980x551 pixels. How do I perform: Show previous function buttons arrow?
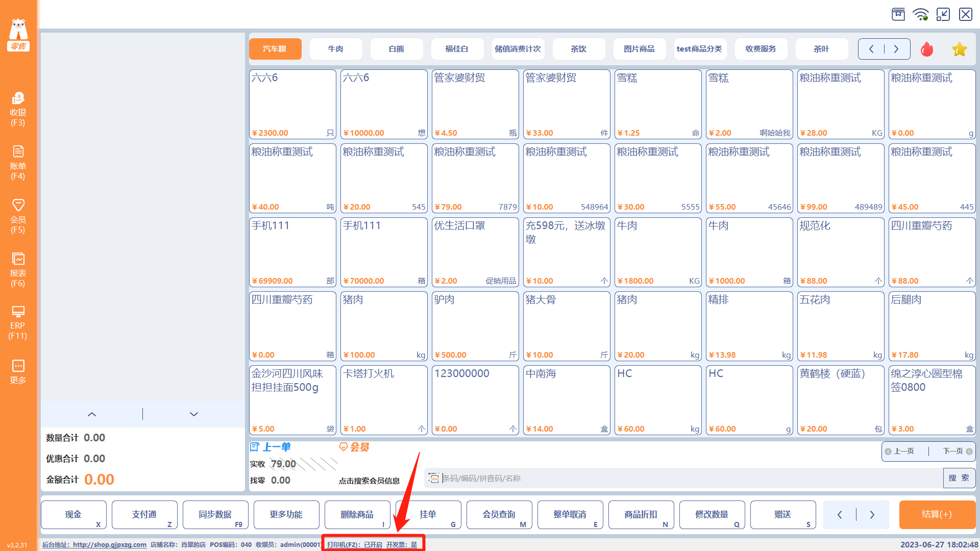[840, 515]
